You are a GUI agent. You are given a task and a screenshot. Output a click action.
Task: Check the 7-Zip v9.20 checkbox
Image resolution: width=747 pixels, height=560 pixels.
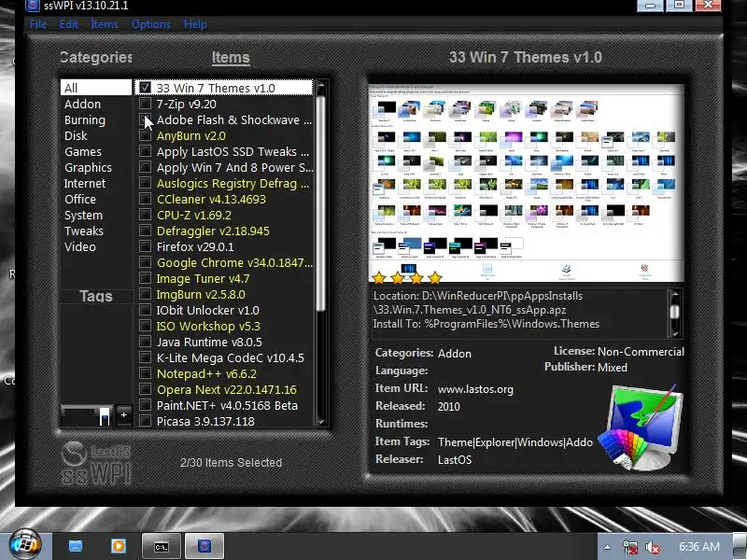tap(145, 104)
